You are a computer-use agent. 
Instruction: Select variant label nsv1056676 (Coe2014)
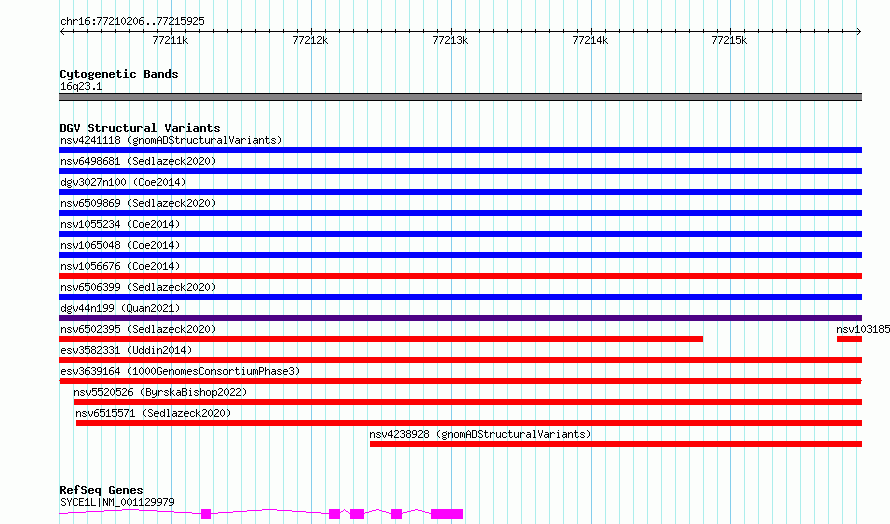(x=120, y=266)
